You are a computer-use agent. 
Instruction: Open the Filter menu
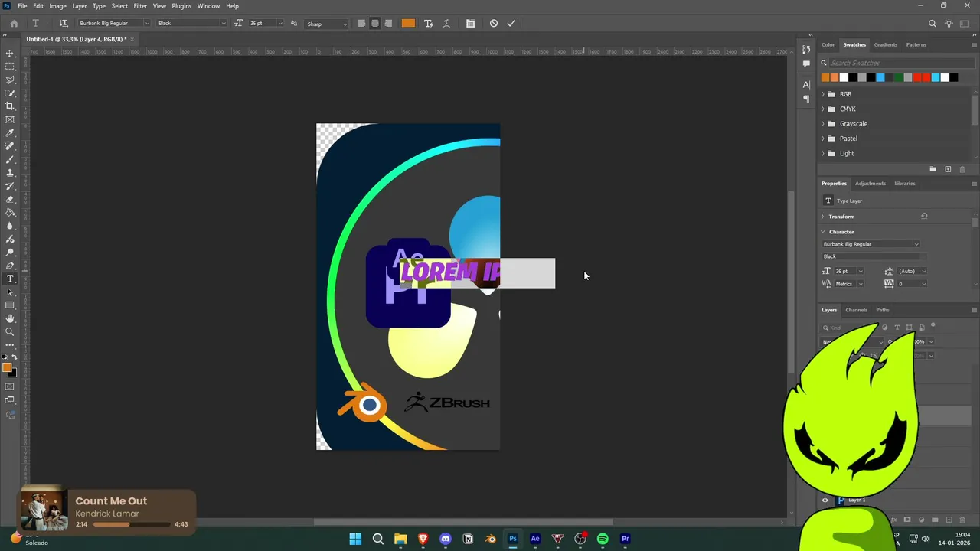click(x=140, y=6)
